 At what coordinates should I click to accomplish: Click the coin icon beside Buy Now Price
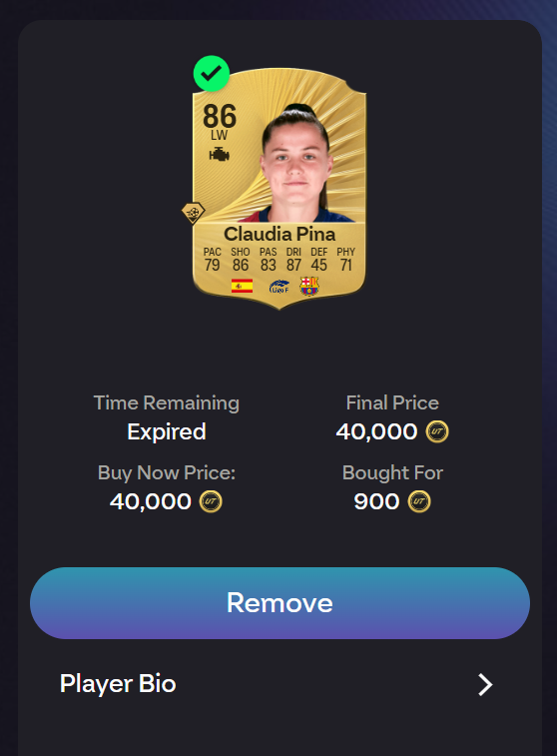tap(211, 501)
